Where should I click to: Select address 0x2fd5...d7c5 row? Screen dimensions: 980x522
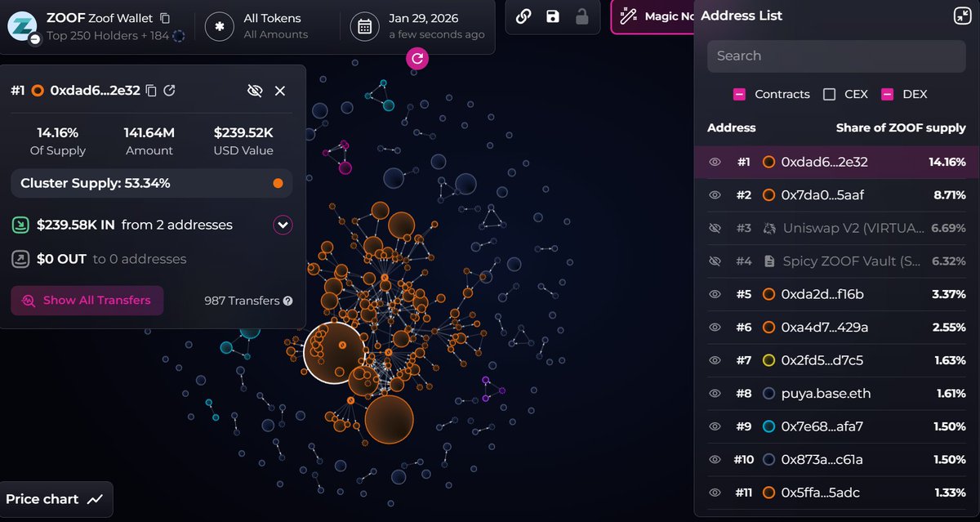[837, 360]
